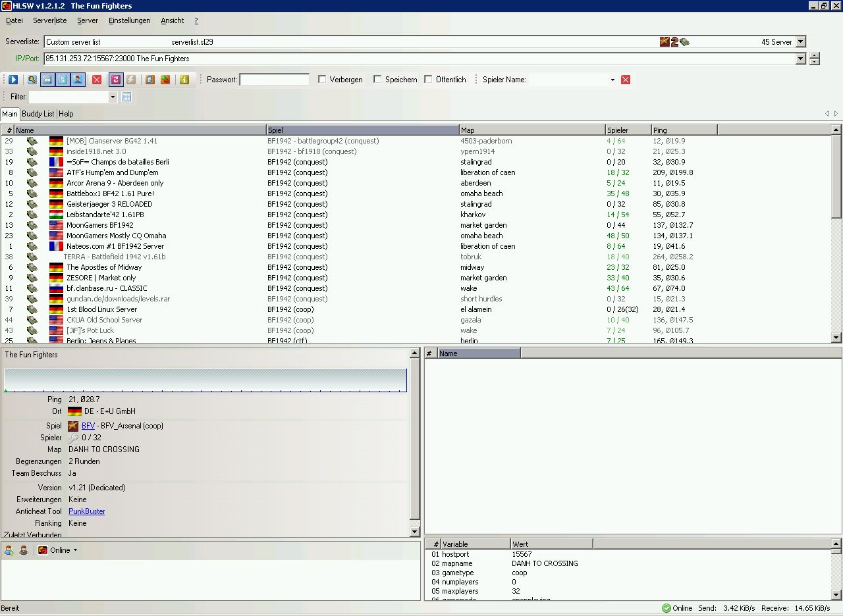
Task: Enable the Verbergen checkbox
Action: tap(322, 79)
